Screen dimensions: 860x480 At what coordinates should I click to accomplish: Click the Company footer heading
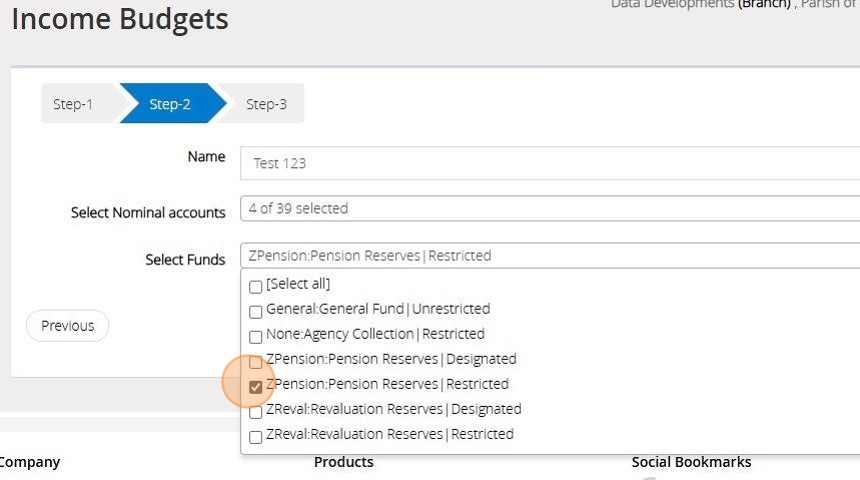coord(29,462)
